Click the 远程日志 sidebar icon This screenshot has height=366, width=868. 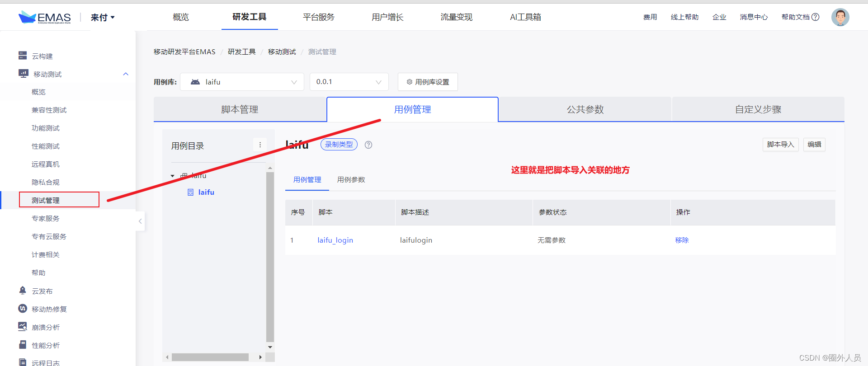[23, 362]
